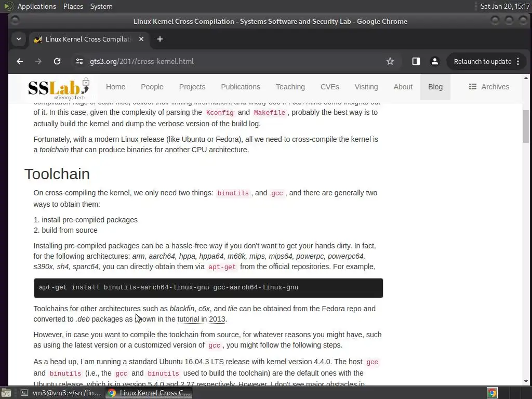Click the 'apt-get' inline code
532x399 pixels.
222,267
